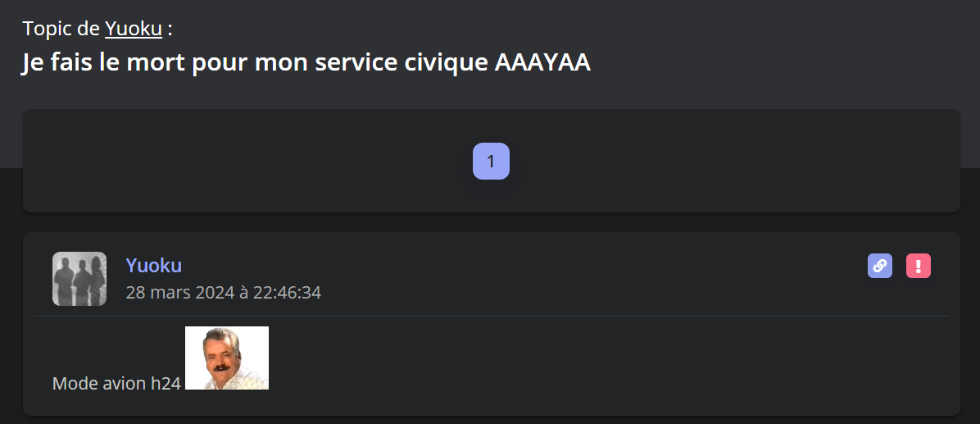Screen dimensions: 980x424
Task: Go to page 1 of the topic
Action: (x=491, y=162)
